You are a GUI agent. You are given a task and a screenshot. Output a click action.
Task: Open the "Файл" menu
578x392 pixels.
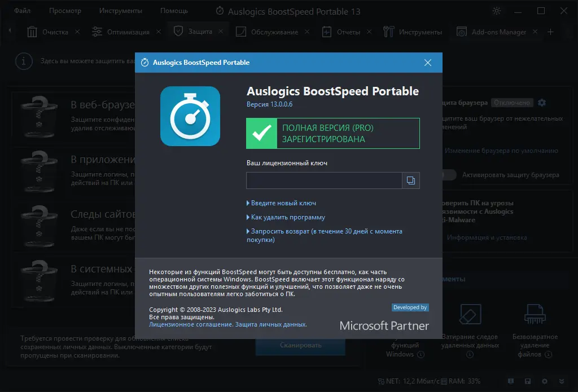[x=23, y=11]
